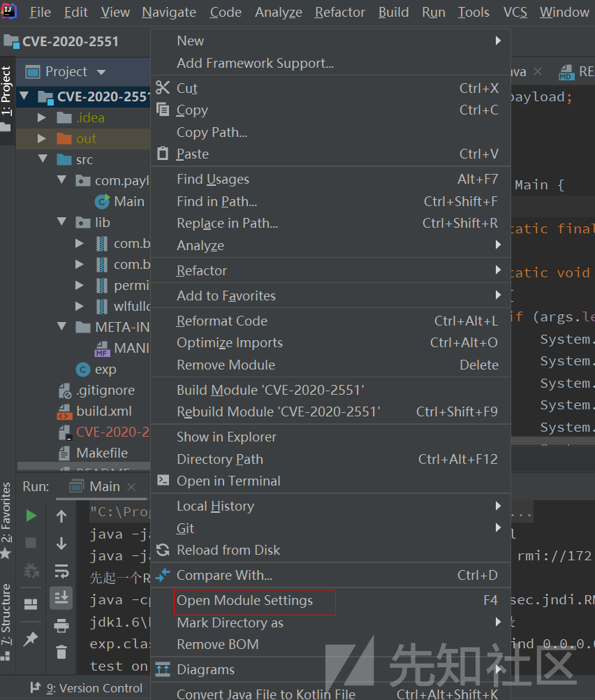The width and height of the screenshot is (595, 700).
Task: Click the trash Clear All icon
Action: coord(61,652)
